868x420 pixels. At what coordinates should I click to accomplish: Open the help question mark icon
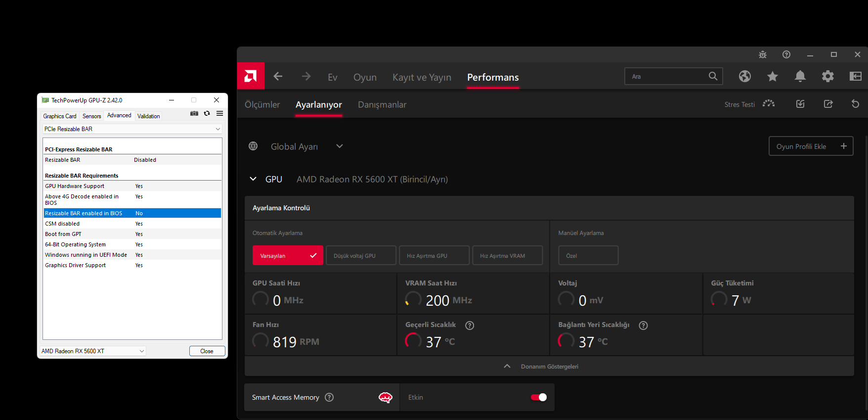pos(786,54)
